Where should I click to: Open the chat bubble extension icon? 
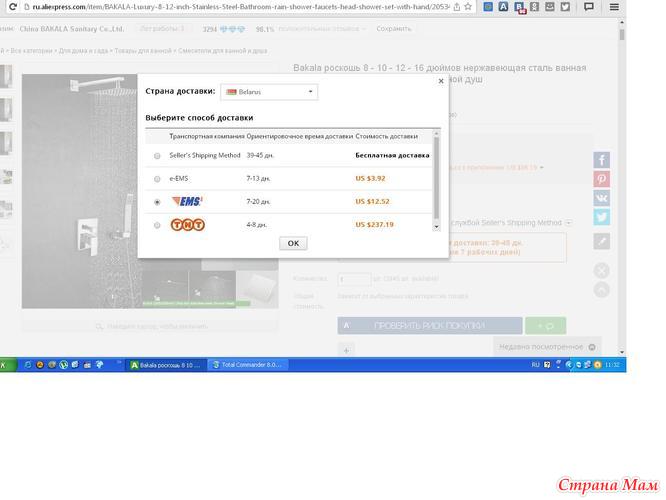coord(589,7)
